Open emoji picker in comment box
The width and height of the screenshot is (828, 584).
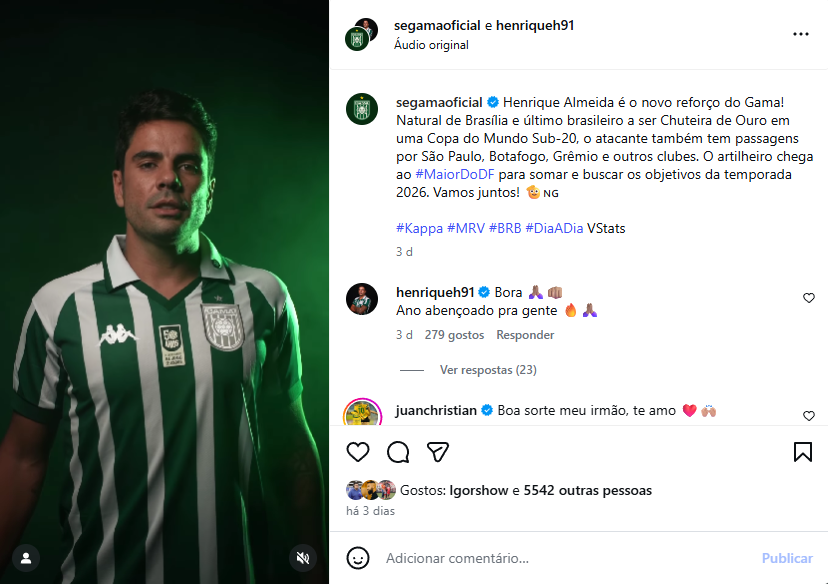tap(358, 558)
